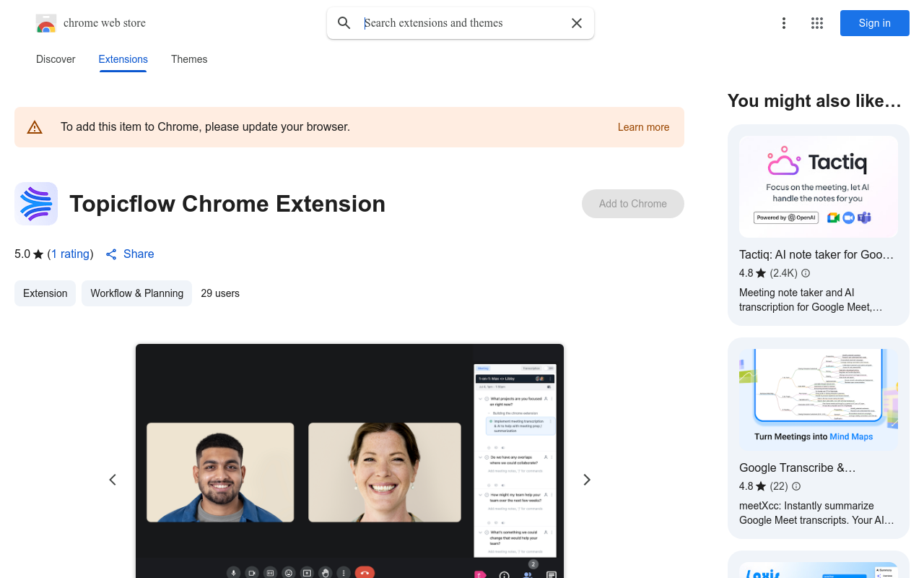This screenshot has width=924, height=578.
Task: Switch to the Extensions tab
Action: (123, 59)
